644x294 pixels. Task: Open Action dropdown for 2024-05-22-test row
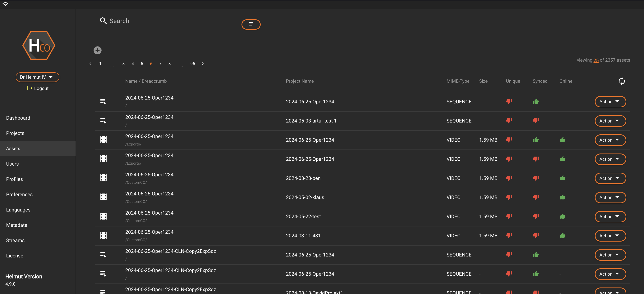(610, 216)
